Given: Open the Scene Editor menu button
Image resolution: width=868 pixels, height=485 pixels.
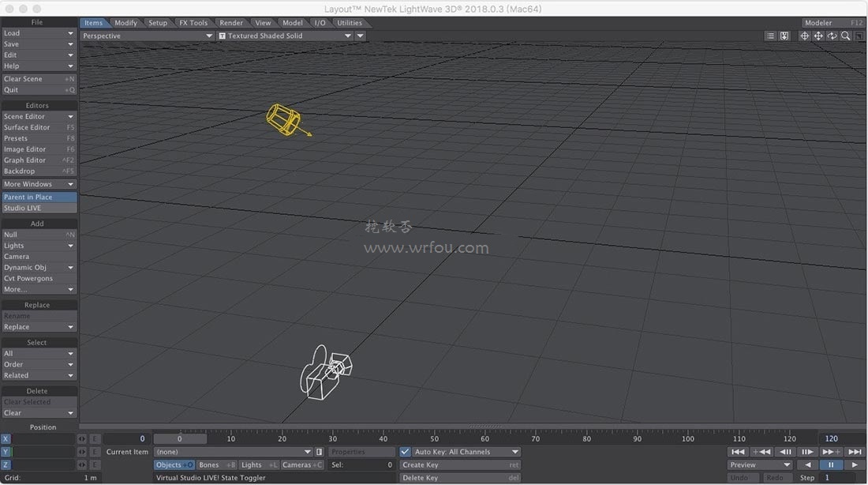Looking at the screenshot, I should click(39, 116).
